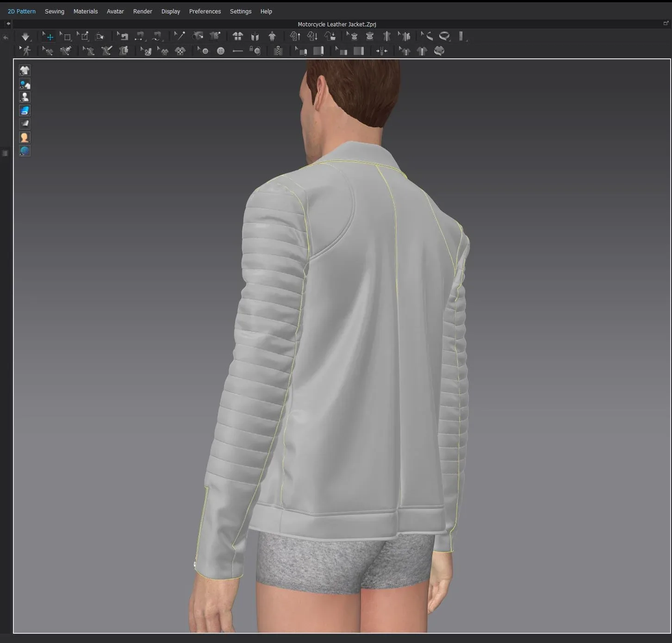672x643 pixels.
Task: Open the Avatar menu
Action: pos(115,11)
